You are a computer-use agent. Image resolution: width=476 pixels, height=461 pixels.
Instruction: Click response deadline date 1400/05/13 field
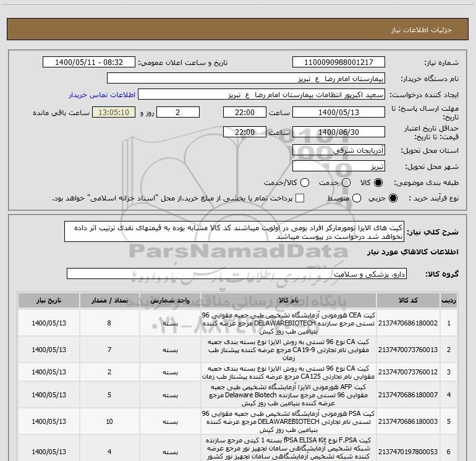click(x=339, y=112)
